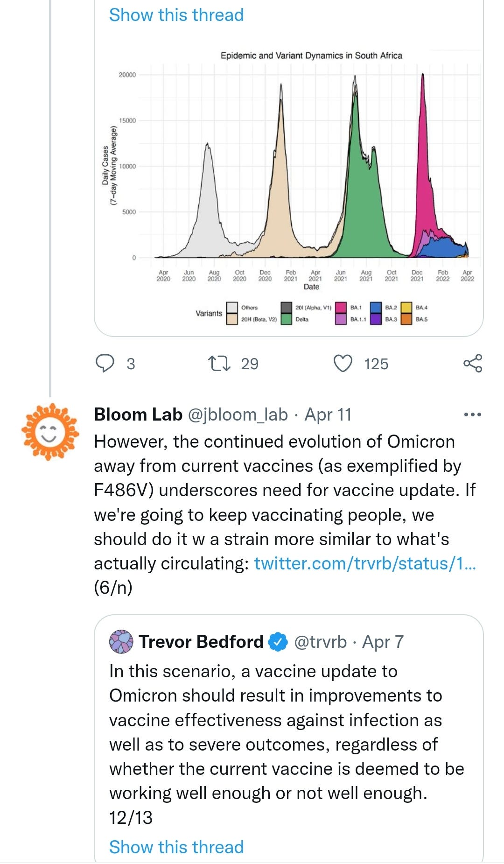Retweet using the retweet arrows icon

tap(219, 363)
